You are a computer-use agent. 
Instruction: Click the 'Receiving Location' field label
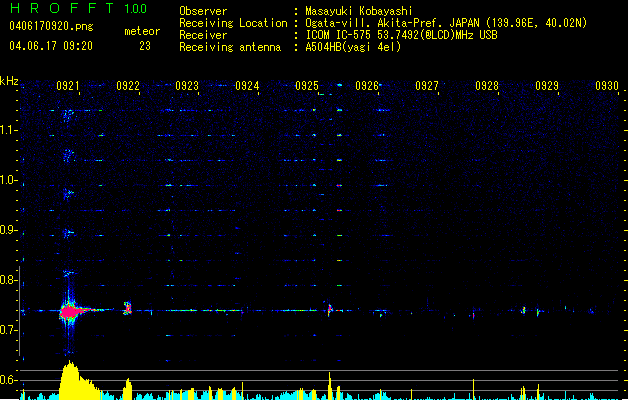click(x=233, y=23)
